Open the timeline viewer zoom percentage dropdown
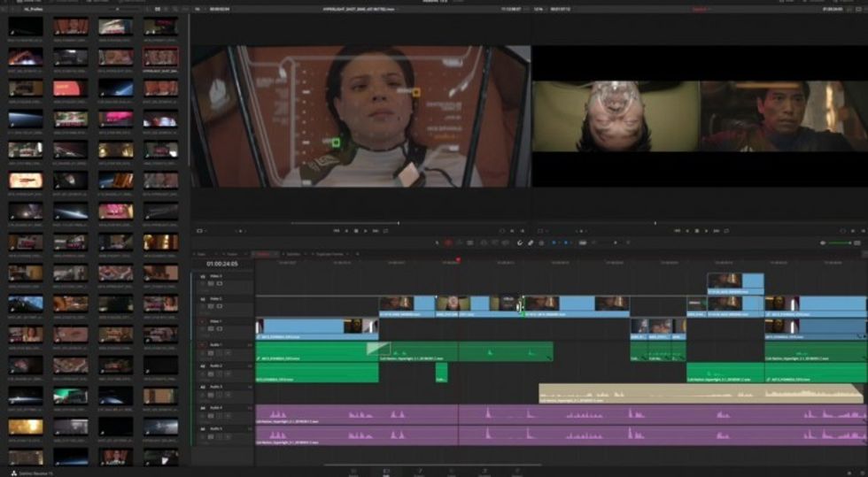868x477 pixels. tap(539, 10)
